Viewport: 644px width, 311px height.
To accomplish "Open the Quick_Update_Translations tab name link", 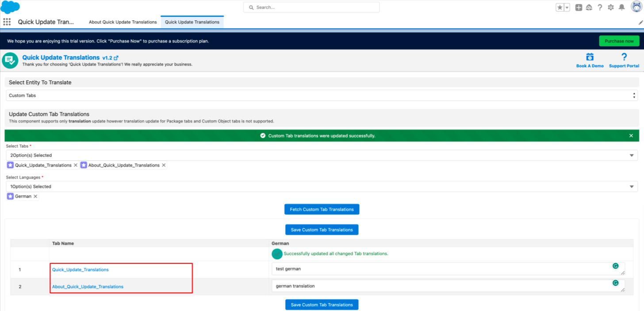I will [x=80, y=269].
